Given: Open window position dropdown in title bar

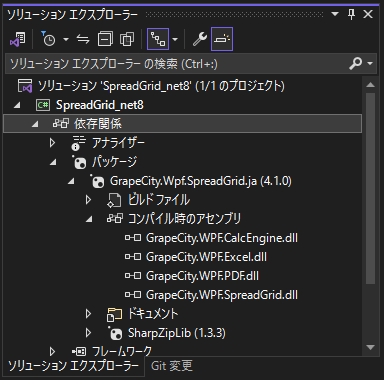Looking at the screenshot, I should 335,14.
